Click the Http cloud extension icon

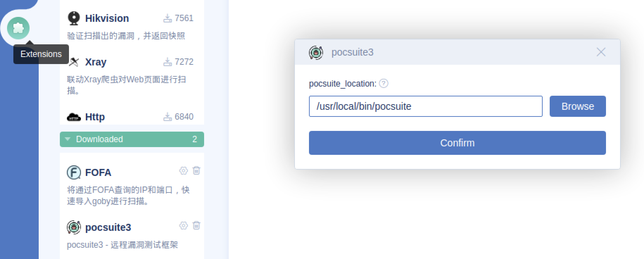pos(74,116)
